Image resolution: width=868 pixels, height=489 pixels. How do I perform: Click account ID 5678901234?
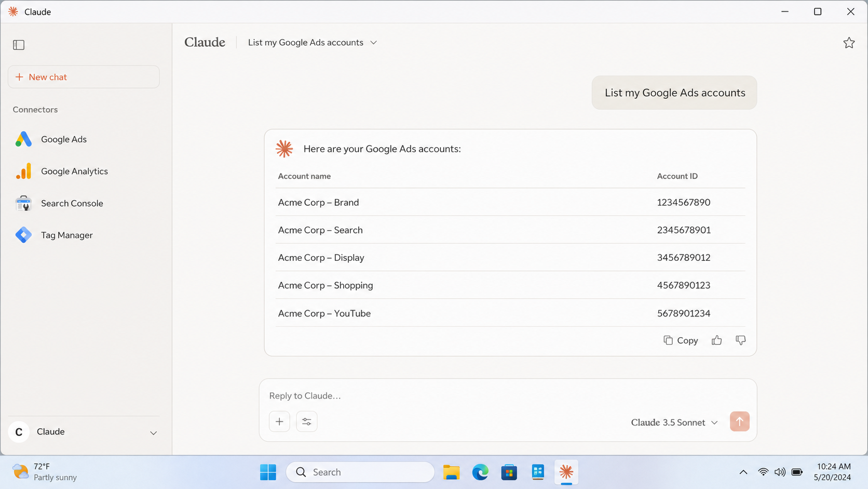pyautogui.click(x=684, y=313)
